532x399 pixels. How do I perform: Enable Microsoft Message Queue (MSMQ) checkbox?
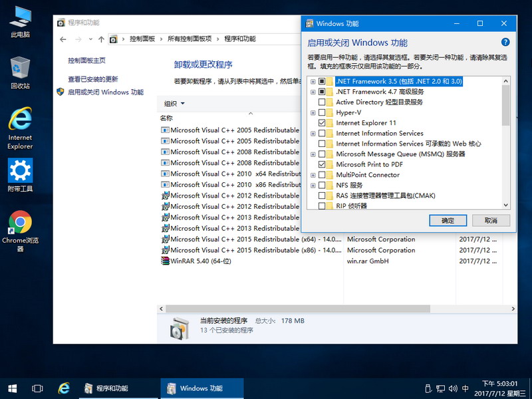pyautogui.click(x=322, y=154)
